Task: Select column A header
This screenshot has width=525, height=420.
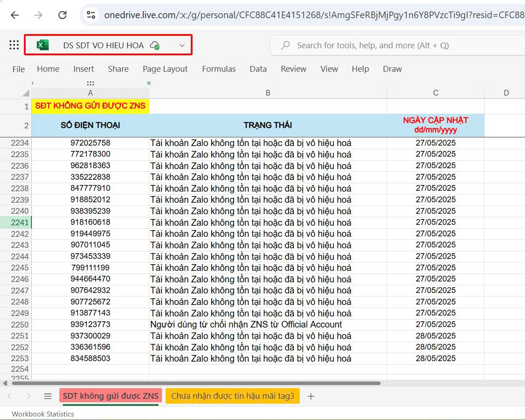Action: pos(90,93)
